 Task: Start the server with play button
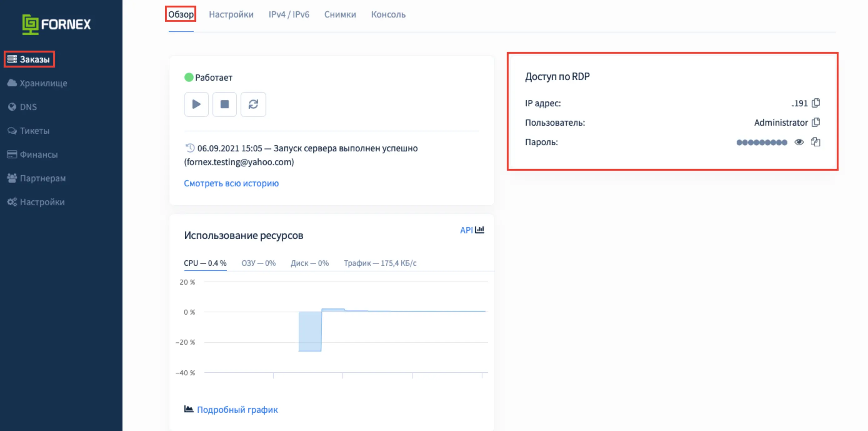[x=197, y=104]
